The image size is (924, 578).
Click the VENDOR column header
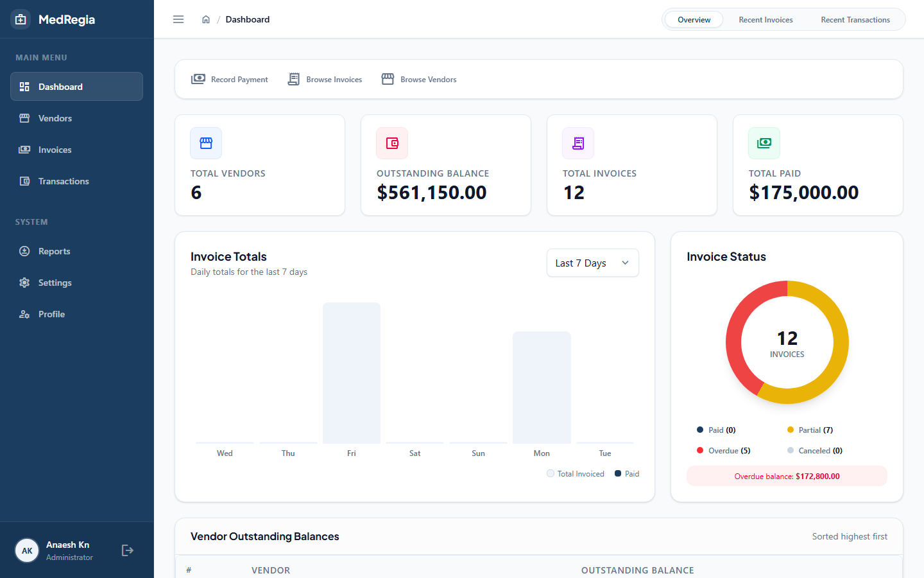271,570
